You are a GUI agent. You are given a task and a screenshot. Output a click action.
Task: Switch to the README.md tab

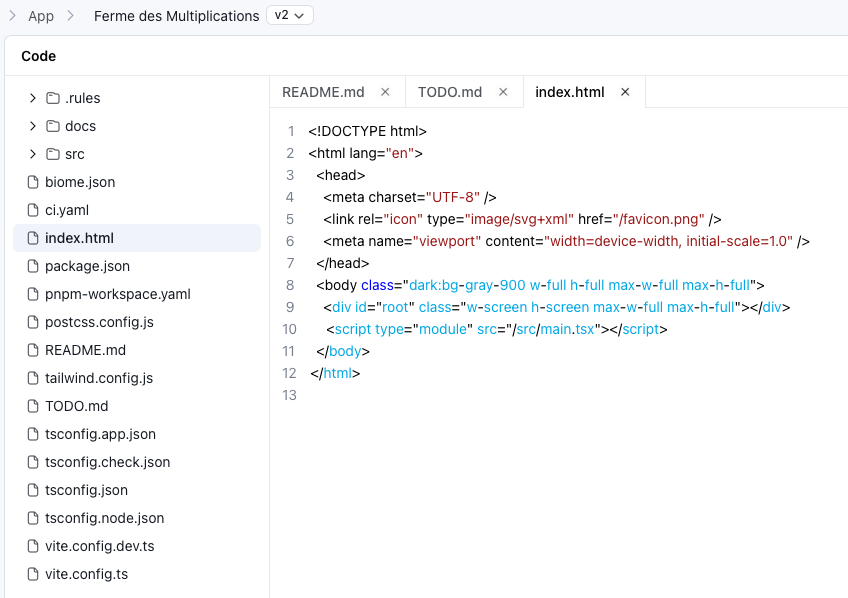point(323,92)
